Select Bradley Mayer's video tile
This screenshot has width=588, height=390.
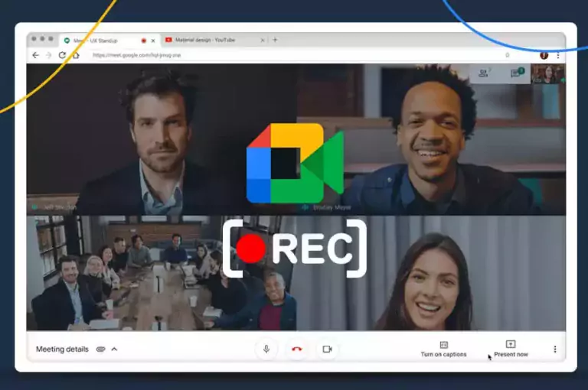coord(431,139)
